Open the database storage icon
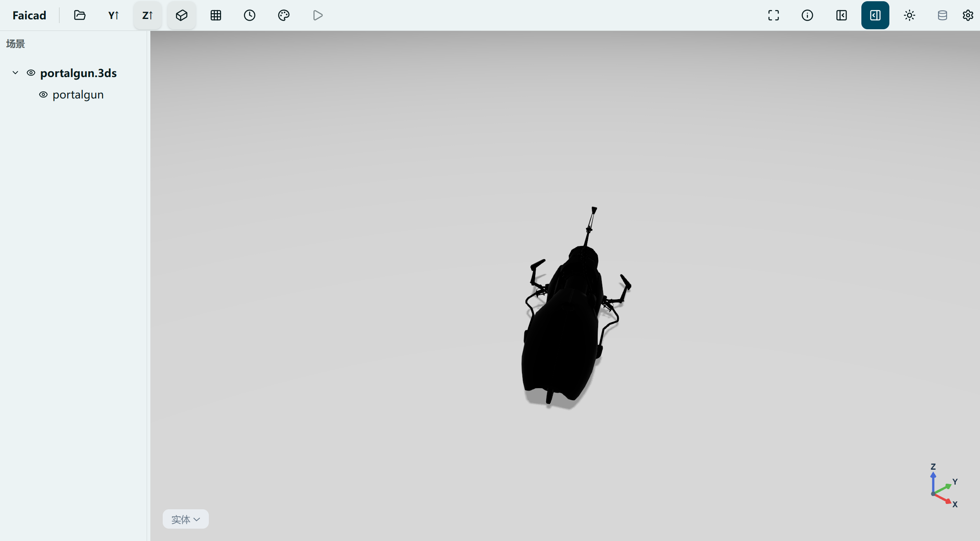Screen dimensions: 980x541 click(x=942, y=15)
